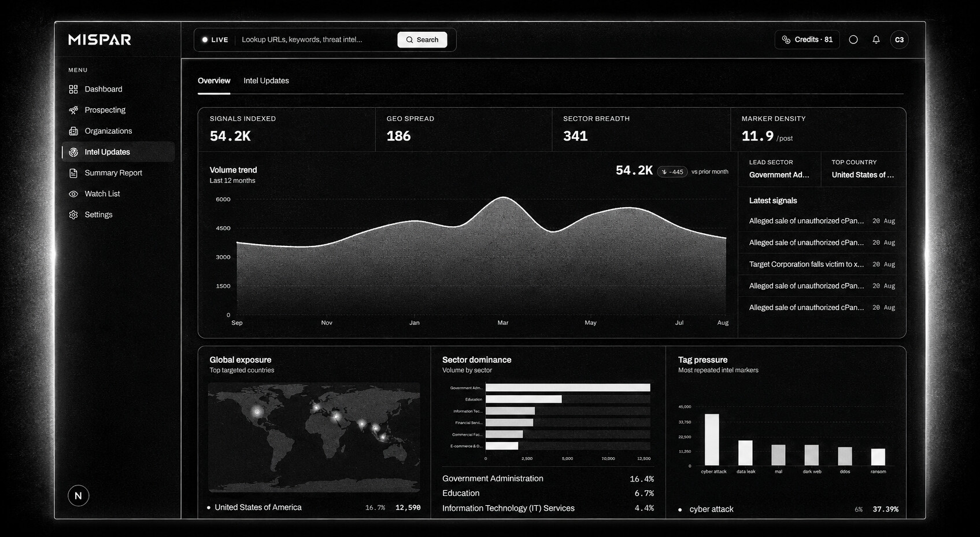Viewport: 980px width, 537px height.
Task: Open Settings menu item
Action: [118, 215]
